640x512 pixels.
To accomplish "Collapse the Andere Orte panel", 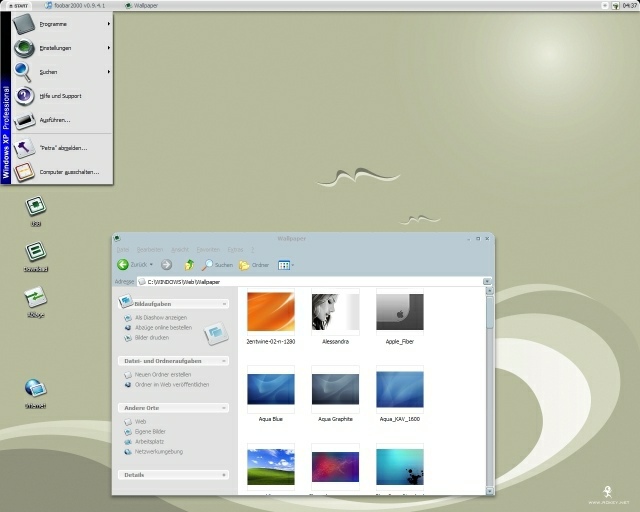I will (x=224, y=408).
